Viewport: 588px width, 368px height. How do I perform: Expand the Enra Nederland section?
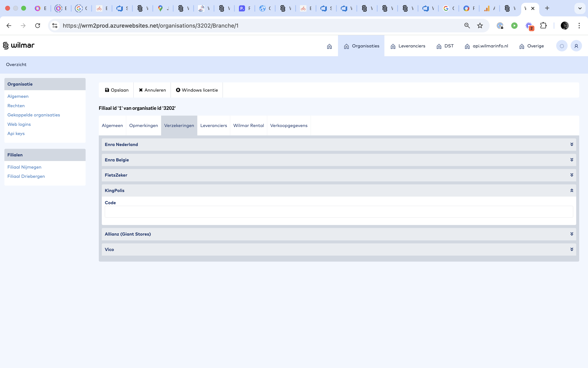(x=339, y=145)
